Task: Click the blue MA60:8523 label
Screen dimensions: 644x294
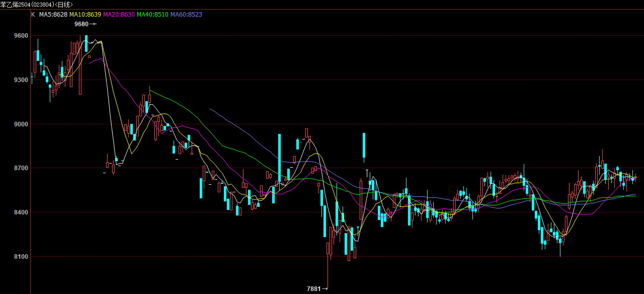Action: [186, 15]
